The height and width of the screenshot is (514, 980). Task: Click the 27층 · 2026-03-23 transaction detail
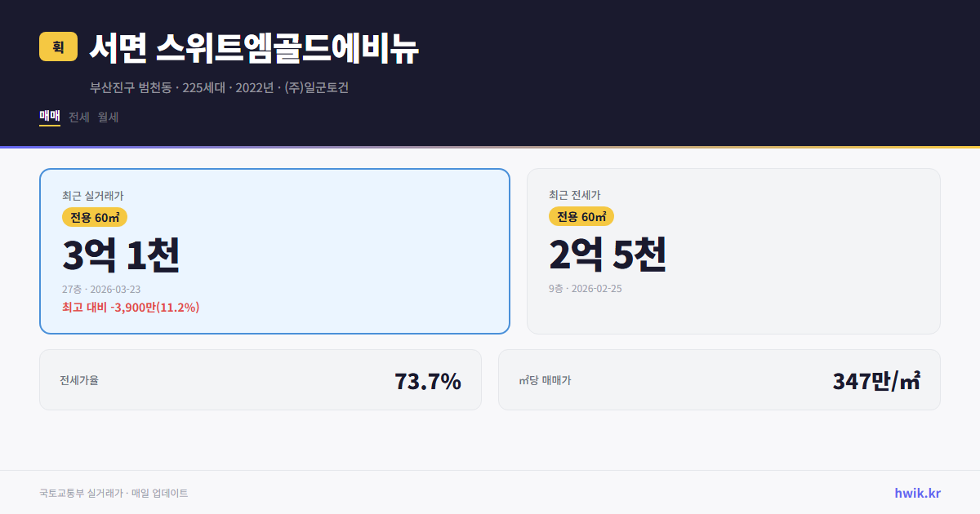coord(101,289)
